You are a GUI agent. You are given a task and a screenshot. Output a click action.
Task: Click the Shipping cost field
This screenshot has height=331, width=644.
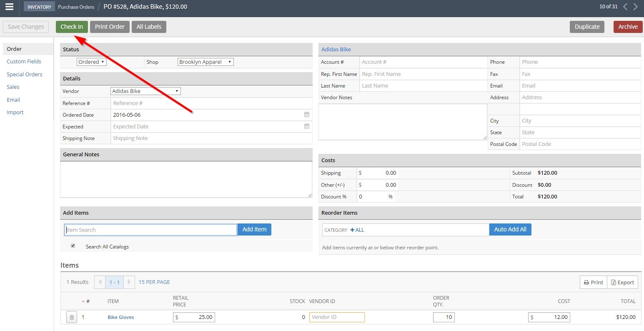click(x=377, y=173)
